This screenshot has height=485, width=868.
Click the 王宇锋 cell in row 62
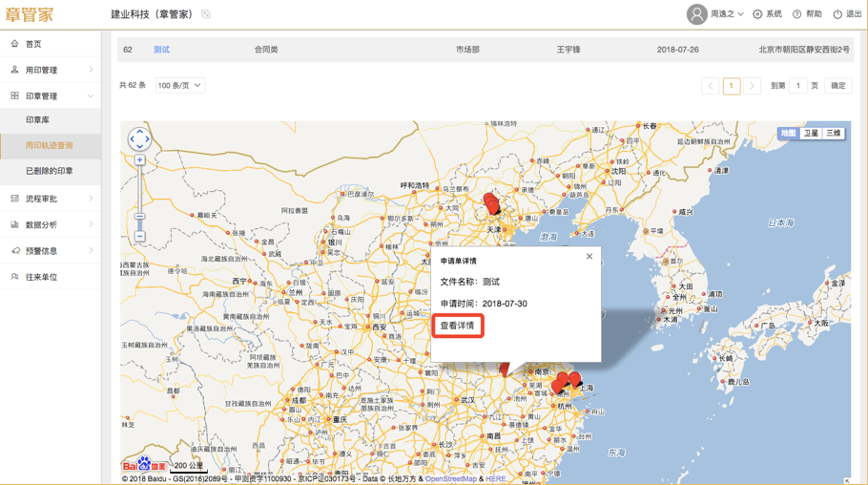pos(568,50)
